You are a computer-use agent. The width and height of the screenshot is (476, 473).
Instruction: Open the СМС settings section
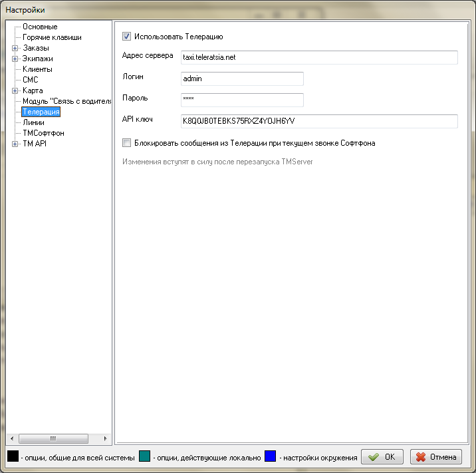pos(31,80)
